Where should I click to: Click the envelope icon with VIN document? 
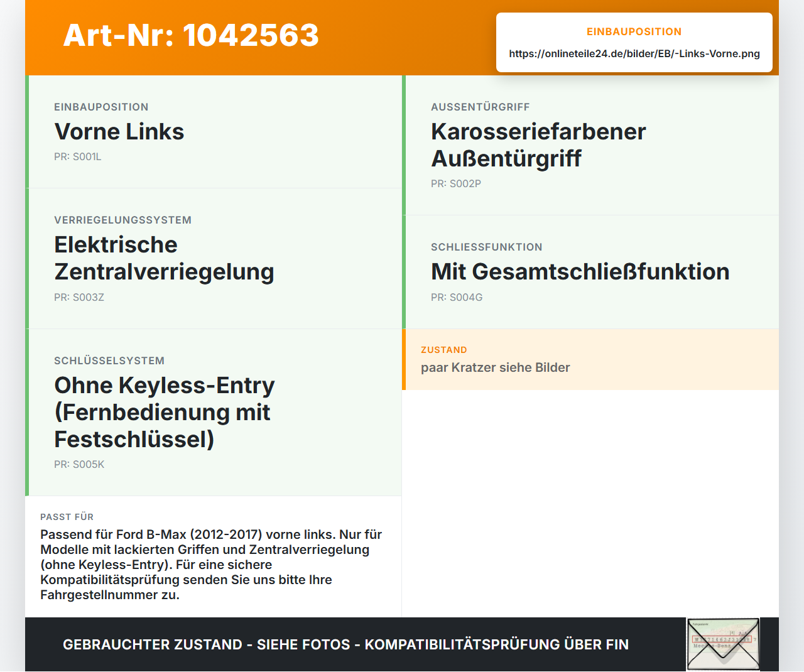pos(723,644)
